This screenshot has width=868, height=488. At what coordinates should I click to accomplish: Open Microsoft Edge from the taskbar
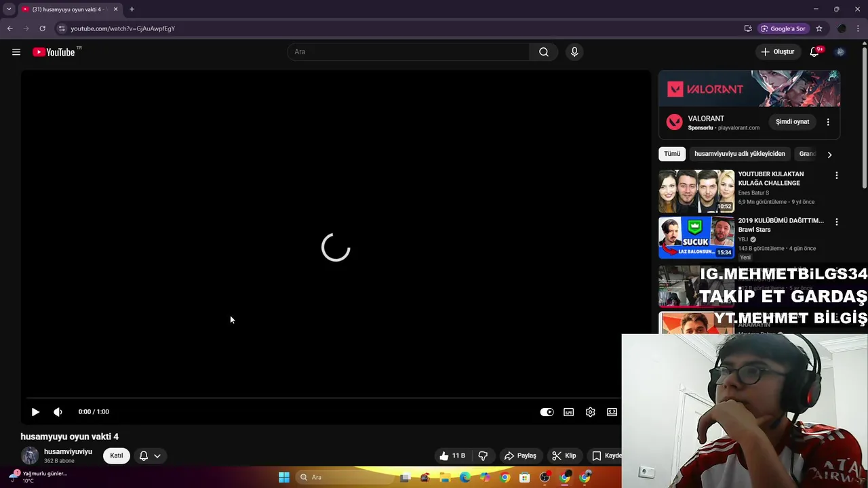coord(465,477)
